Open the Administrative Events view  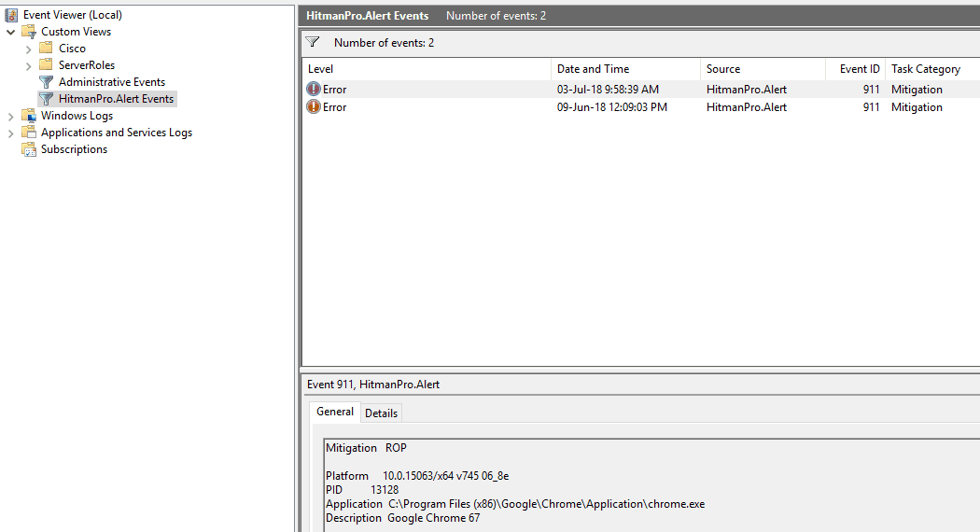tap(112, 82)
